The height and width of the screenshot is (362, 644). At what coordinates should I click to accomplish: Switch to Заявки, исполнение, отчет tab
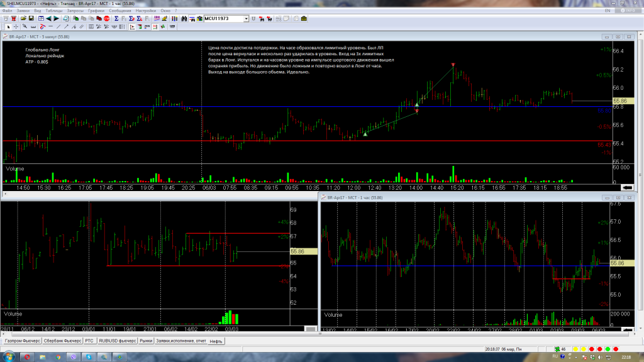180,341
